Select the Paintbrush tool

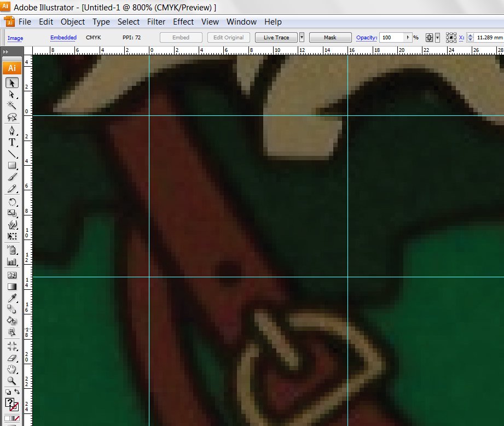[x=11, y=177]
